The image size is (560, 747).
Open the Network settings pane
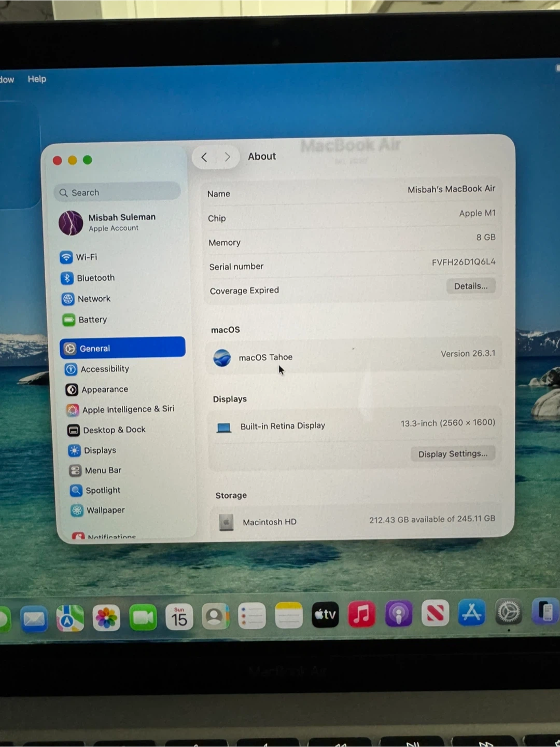point(93,299)
